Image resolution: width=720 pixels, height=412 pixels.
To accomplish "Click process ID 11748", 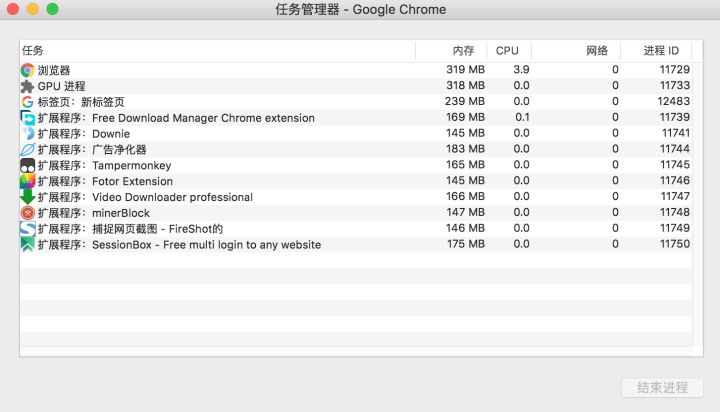I will [675, 212].
